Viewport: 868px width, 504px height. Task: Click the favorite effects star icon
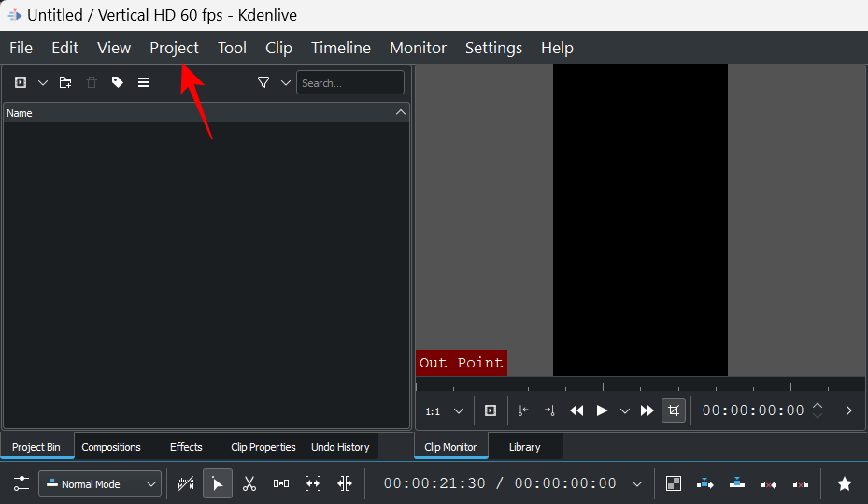[x=845, y=483]
